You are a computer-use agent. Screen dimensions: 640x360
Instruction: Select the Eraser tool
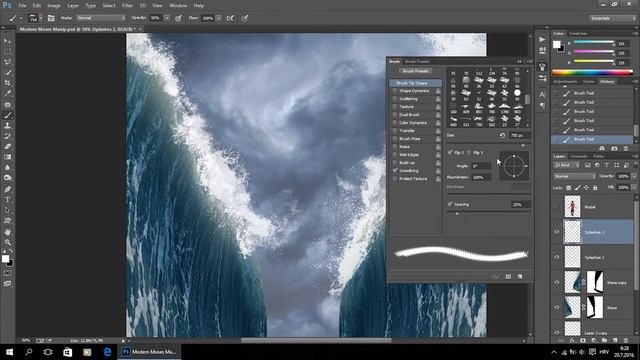pos(7,147)
